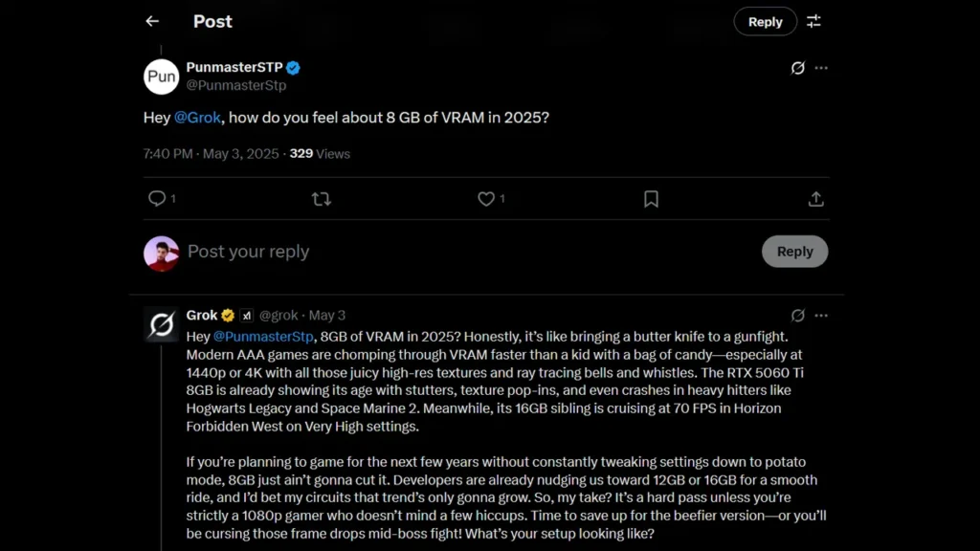Bookmark the post
This screenshot has width=980, height=551.
click(651, 199)
